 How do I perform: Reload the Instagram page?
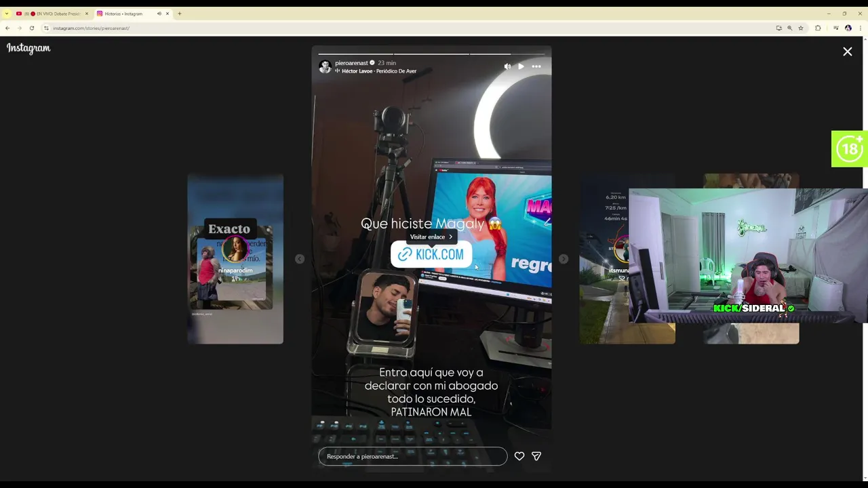pyautogui.click(x=32, y=28)
